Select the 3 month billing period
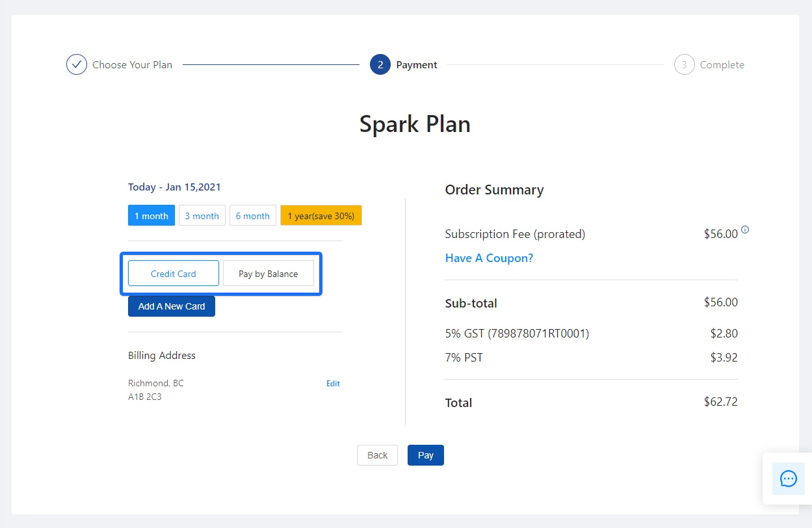Viewport: 812px width, 528px height. tap(202, 216)
